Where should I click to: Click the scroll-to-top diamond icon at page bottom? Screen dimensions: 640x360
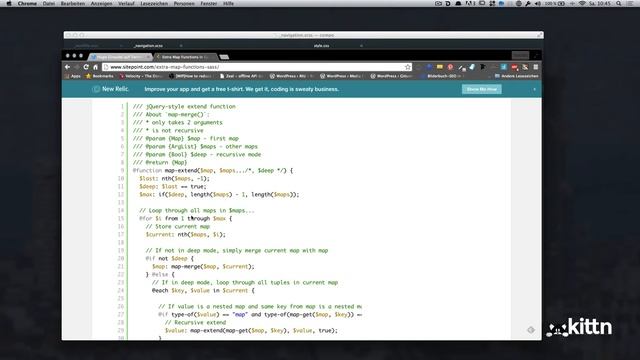tap(531, 330)
